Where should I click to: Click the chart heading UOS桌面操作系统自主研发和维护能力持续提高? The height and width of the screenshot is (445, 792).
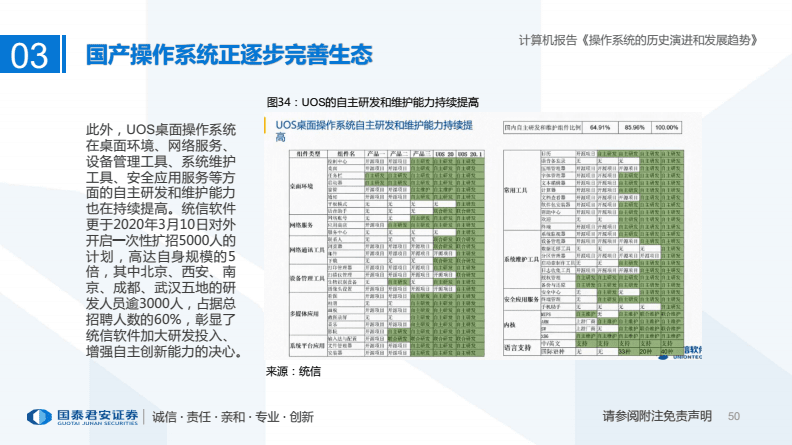click(x=374, y=131)
